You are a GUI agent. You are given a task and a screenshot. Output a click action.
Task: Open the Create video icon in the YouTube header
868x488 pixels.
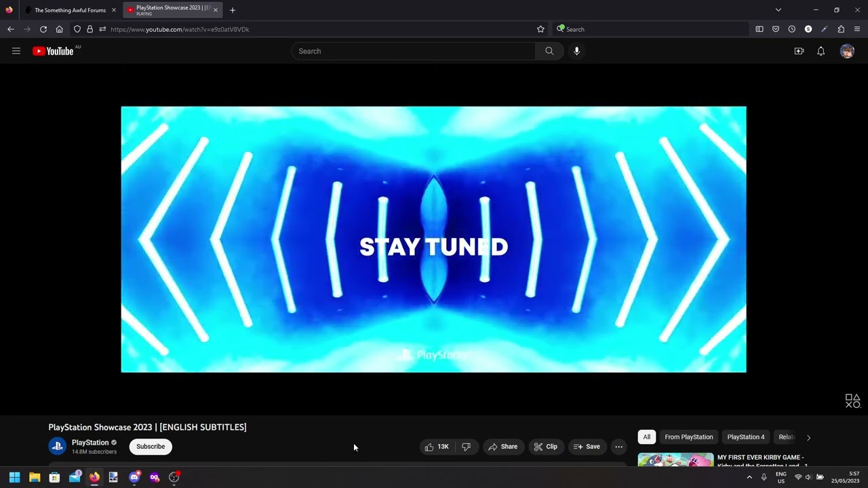799,51
